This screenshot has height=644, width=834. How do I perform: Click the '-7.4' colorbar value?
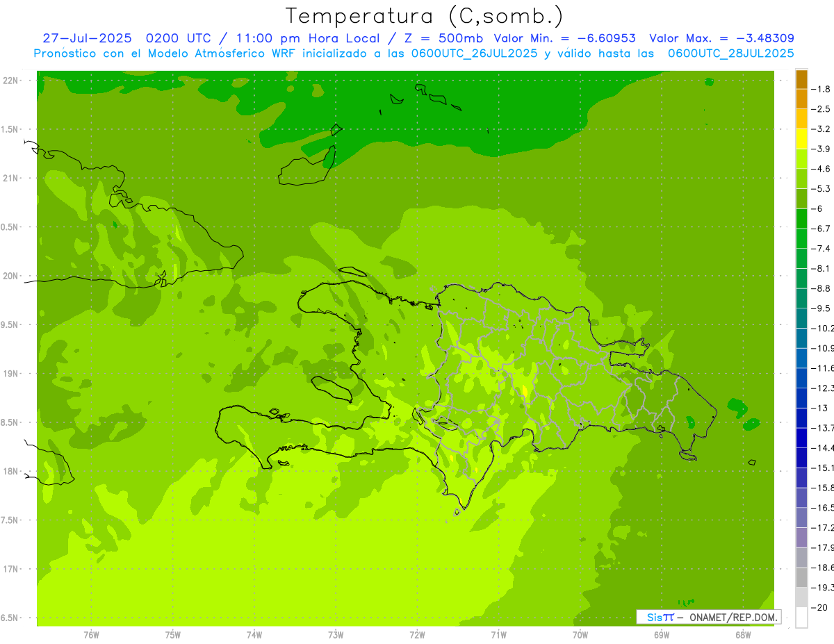(821, 249)
